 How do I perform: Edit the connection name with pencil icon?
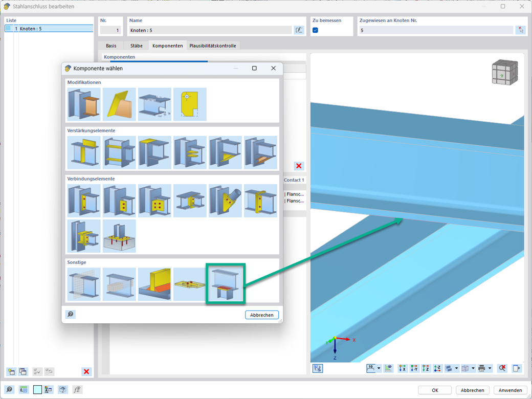pyautogui.click(x=299, y=30)
